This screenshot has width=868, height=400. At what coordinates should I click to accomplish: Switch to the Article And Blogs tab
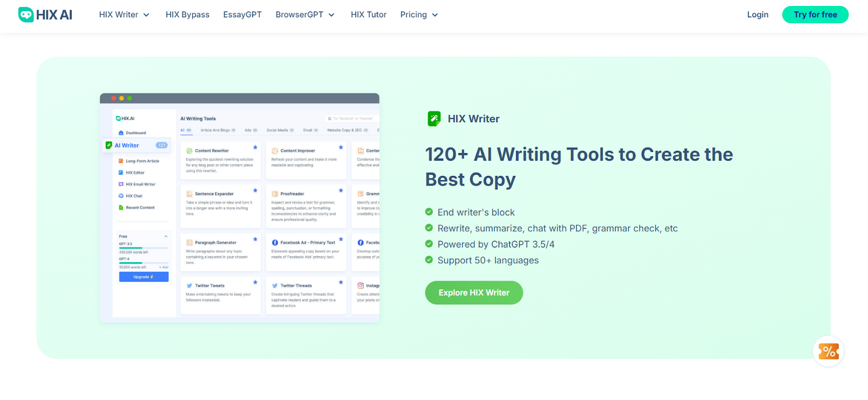click(218, 130)
